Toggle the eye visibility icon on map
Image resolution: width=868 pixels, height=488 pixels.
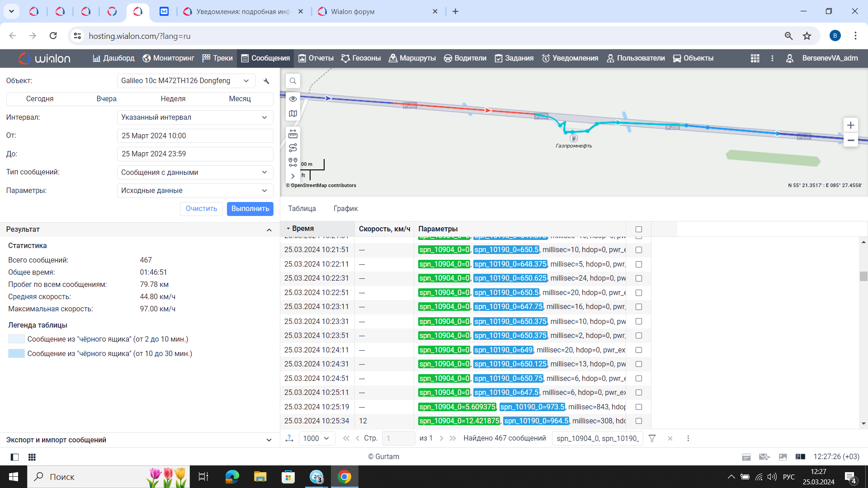pyautogui.click(x=293, y=99)
